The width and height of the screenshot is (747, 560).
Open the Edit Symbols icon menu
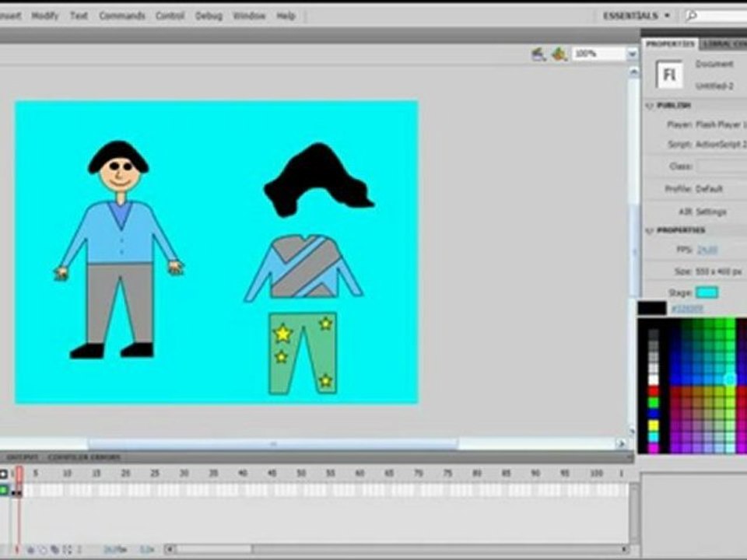[559, 54]
